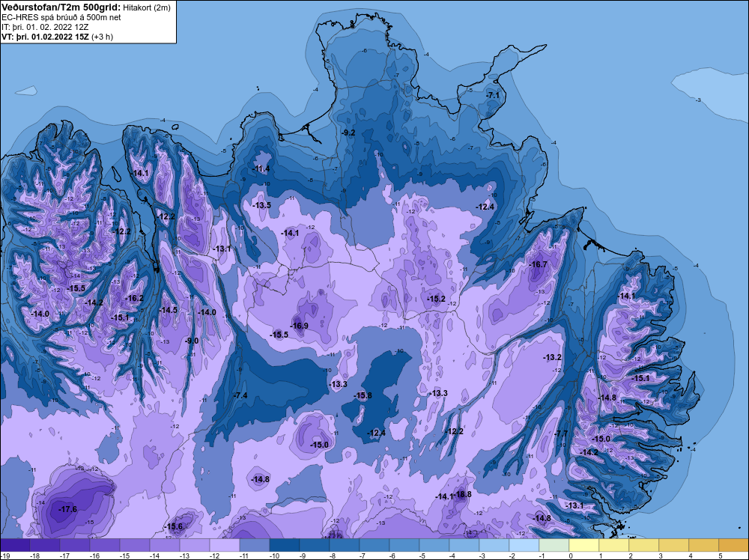Click the legend scale label 5
The height and width of the screenshot is (560, 749).
pos(721,556)
